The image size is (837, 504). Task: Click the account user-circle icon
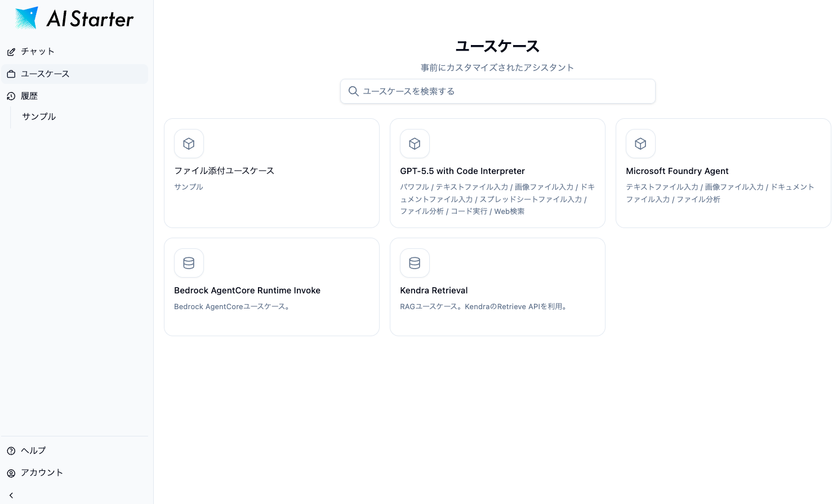pos(11,473)
